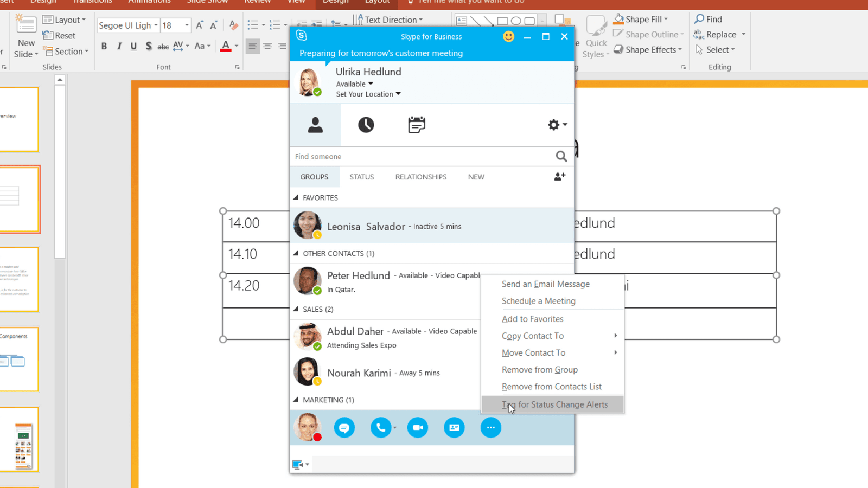Open the font color picker arrow
Viewport: 868px width, 488px height.
click(x=237, y=46)
